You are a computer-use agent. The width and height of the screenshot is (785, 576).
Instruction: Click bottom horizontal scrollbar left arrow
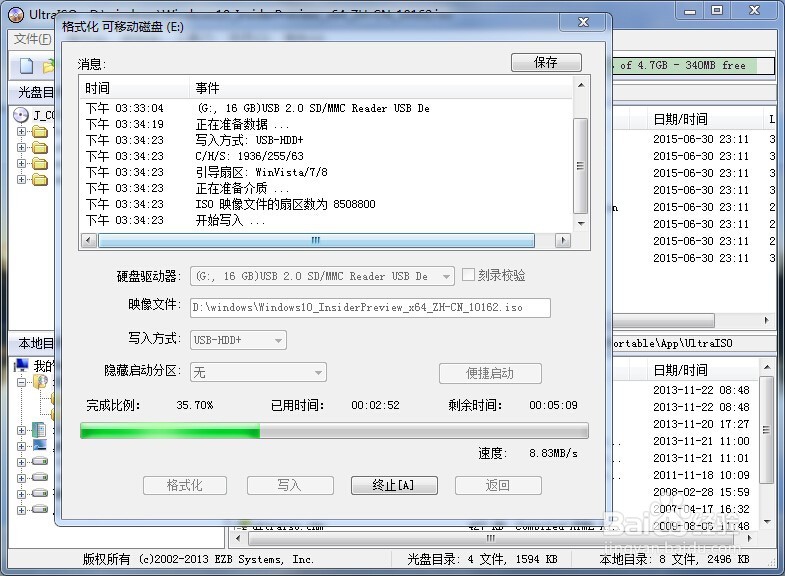pos(237,538)
